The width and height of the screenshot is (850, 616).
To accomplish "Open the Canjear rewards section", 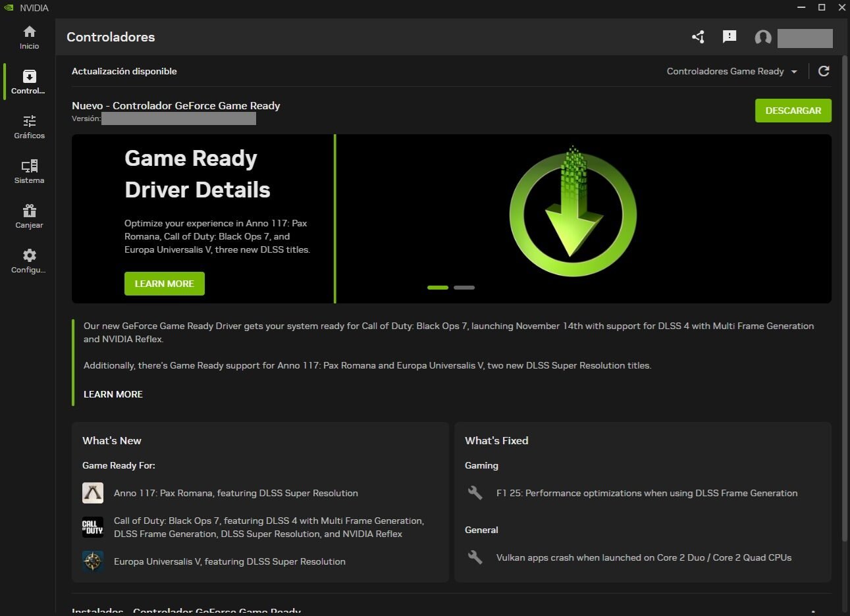I will (29, 215).
